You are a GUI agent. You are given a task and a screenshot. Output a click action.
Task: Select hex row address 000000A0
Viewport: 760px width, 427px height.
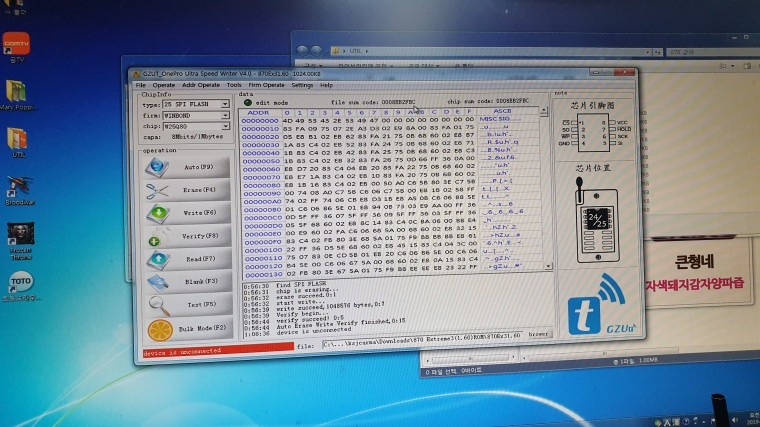coord(262,202)
